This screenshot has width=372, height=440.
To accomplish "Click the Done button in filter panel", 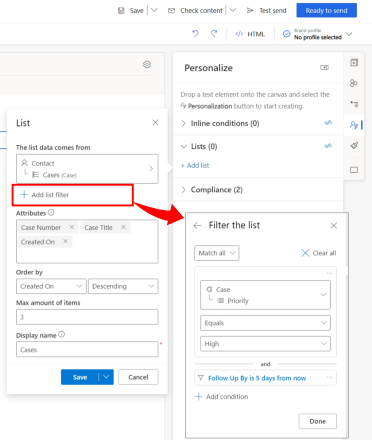I will [318, 421].
